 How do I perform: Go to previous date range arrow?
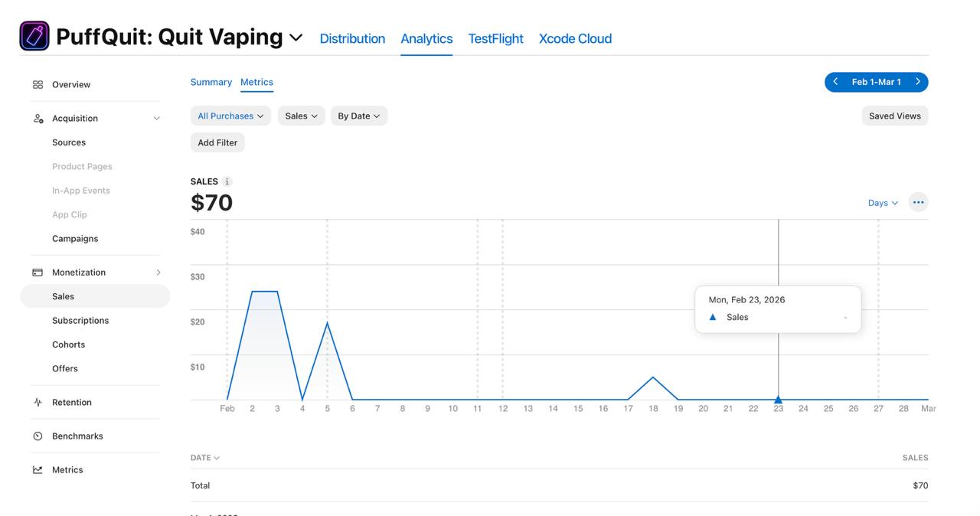coord(835,82)
